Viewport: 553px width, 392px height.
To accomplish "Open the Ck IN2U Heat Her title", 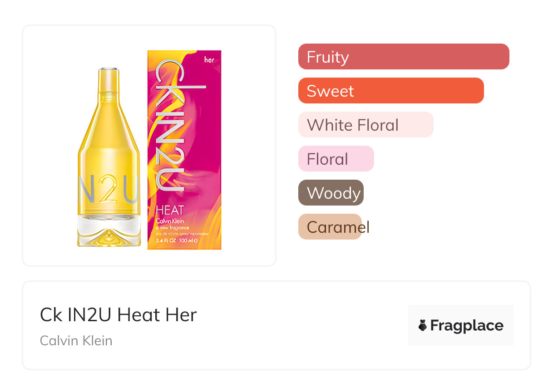I will [118, 315].
